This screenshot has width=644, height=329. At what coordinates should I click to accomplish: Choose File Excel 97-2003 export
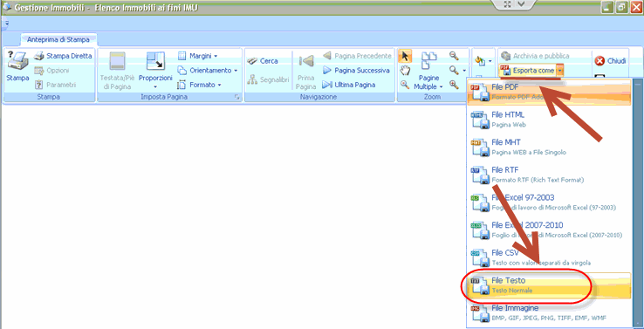coord(549,202)
